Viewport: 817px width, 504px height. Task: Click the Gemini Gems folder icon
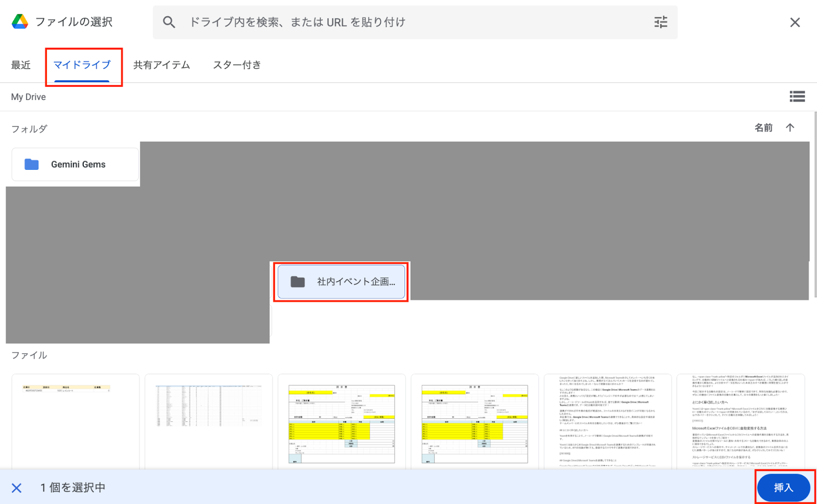32,164
